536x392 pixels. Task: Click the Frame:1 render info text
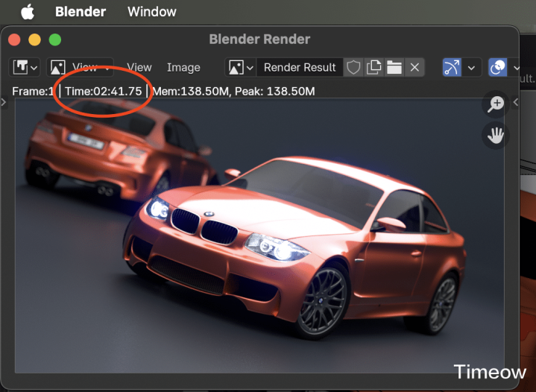[x=33, y=92]
